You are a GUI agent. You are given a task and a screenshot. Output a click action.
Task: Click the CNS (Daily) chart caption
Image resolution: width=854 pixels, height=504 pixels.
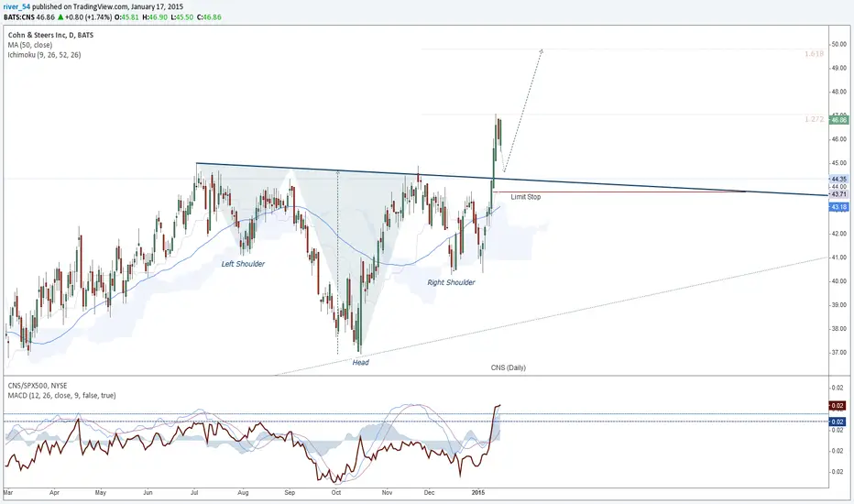(509, 367)
